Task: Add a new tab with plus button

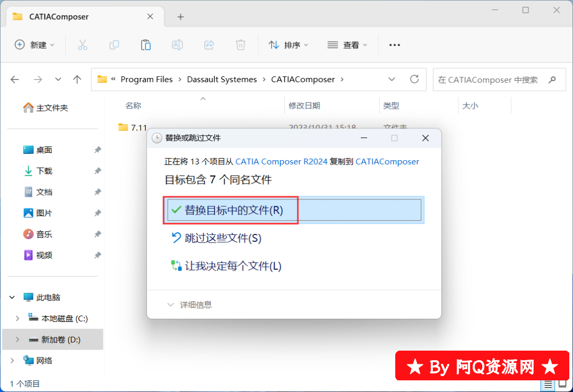Action: coord(180,17)
